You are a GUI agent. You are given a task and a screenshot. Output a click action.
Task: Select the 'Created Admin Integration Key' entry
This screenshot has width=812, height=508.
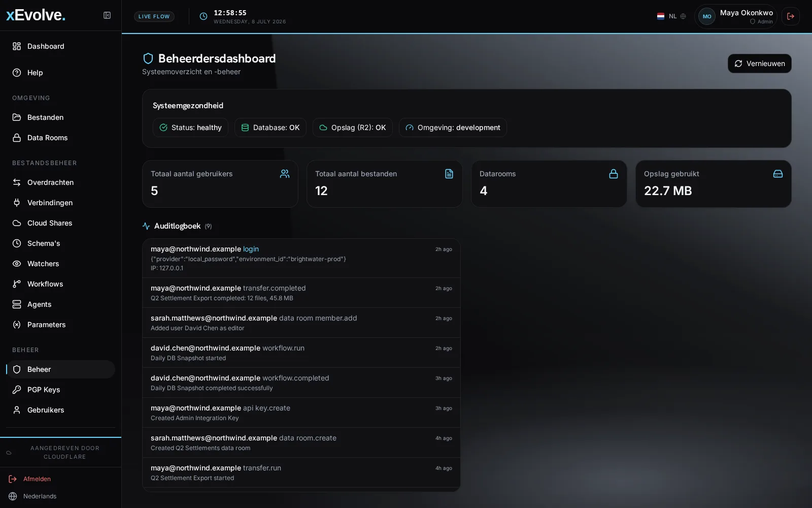click(301, 412)
